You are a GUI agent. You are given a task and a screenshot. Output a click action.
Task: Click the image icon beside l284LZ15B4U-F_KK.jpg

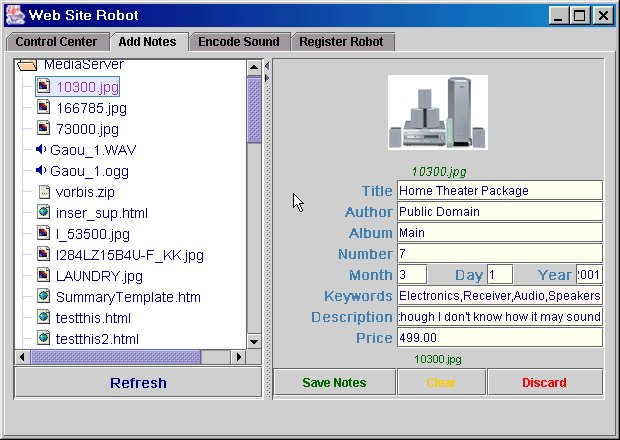pyautogui.click(x=43, y=254)
